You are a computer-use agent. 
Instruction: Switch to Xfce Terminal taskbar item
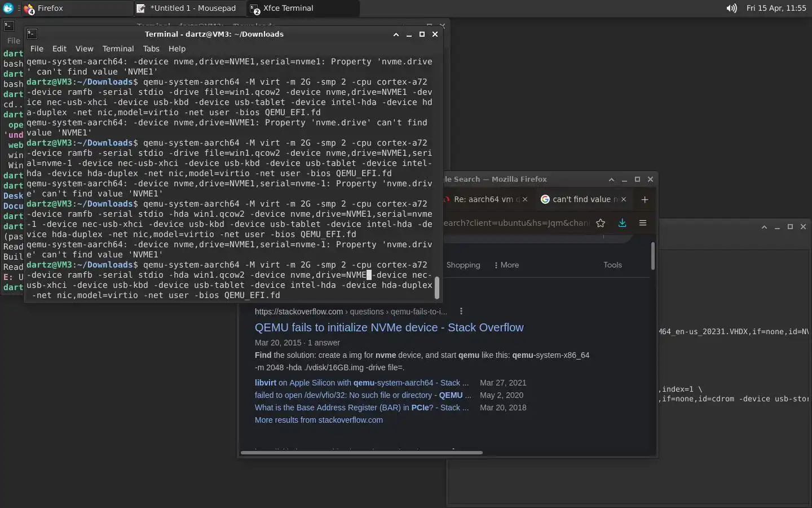coord(303,8)
